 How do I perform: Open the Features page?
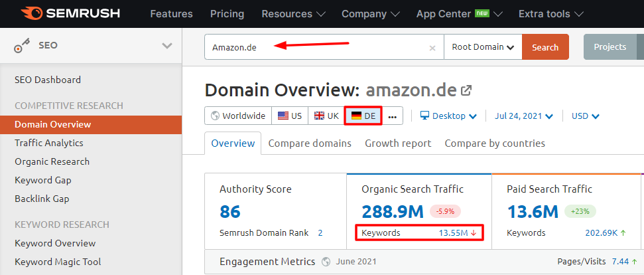pyautogui.click(x=171, y=14)
